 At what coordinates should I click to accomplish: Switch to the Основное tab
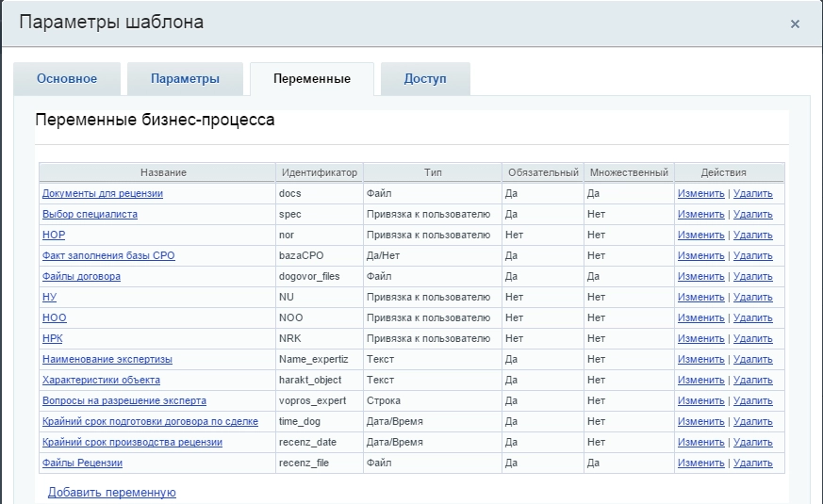click(x=67, y=79)
